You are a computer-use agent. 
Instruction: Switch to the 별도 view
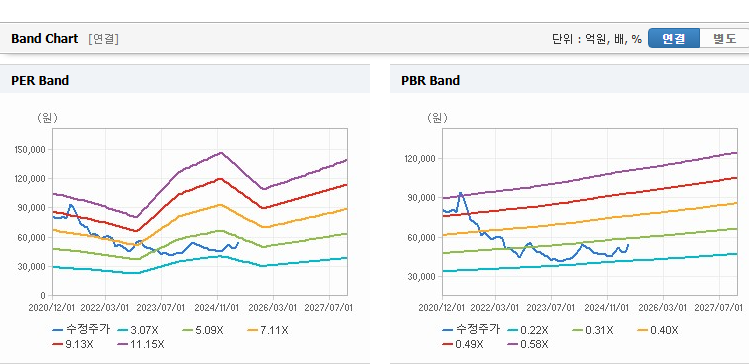[x=724, y=39]
